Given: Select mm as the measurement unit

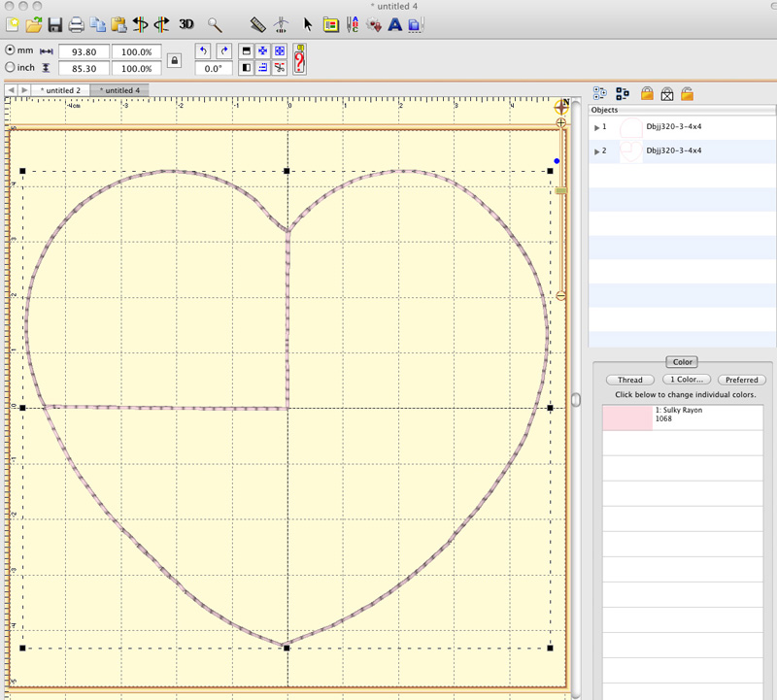Looking at the screenshot, I should [10, 50].
